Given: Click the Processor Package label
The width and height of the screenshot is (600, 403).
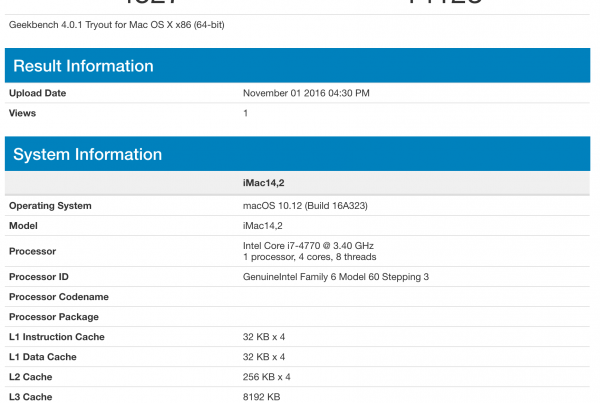Looking at the screenshot, I should coord(54,317).
